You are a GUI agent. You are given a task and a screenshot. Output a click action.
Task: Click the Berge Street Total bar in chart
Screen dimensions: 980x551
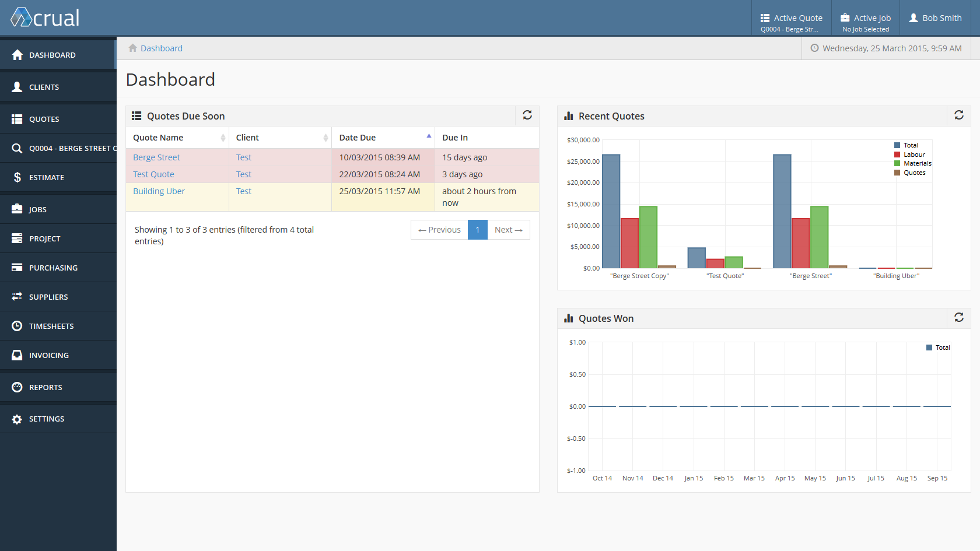(782, 211)
